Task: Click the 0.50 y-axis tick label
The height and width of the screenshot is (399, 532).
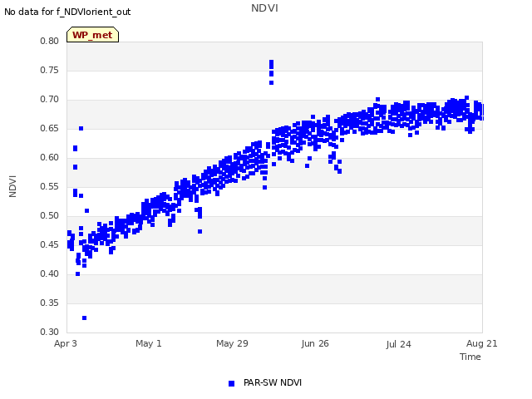Action: (x=50, y=216)
